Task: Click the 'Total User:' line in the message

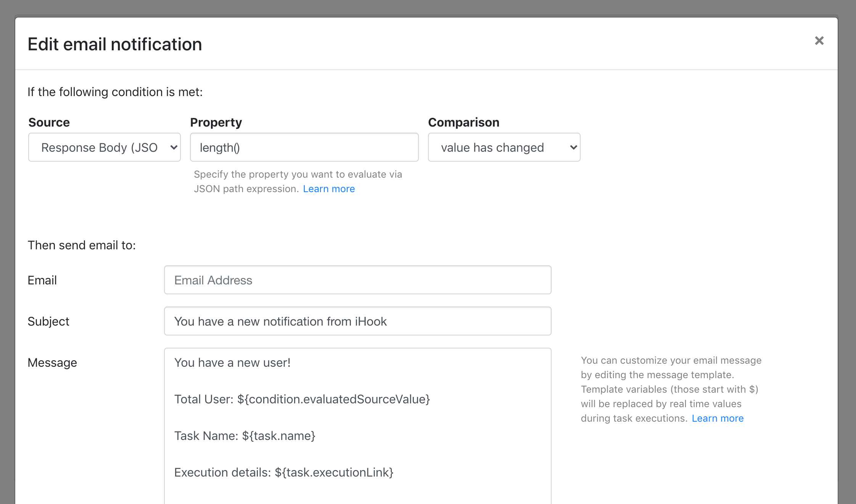Action: [302, 399]
